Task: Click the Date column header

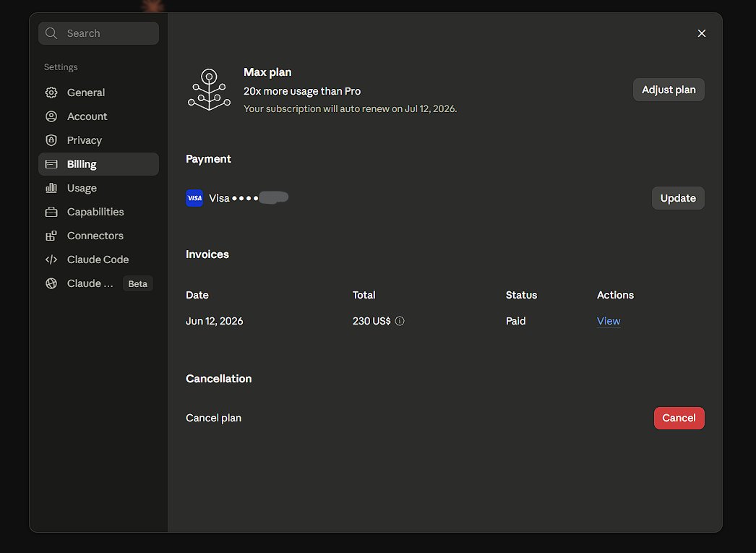Action: coord(197,295)
